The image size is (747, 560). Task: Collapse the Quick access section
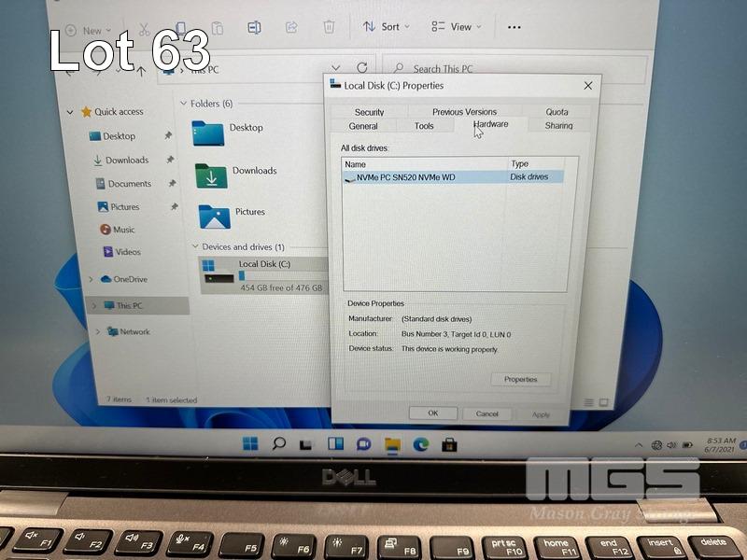click(70, 112)
